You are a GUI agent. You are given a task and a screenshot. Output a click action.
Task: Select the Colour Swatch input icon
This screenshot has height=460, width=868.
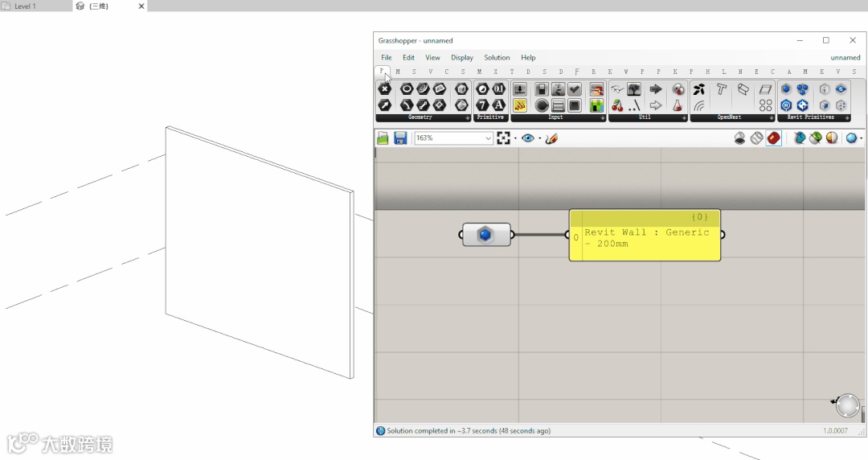pos(575,105)
